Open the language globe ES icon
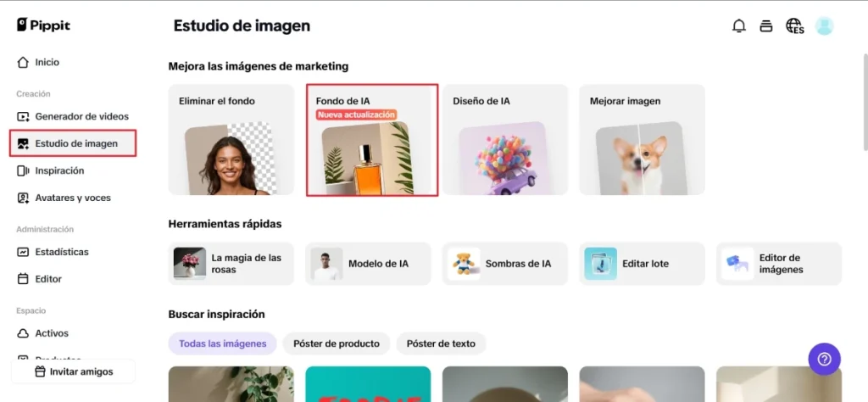The width and height of the screenshot is (868, 402). point(794,26)
